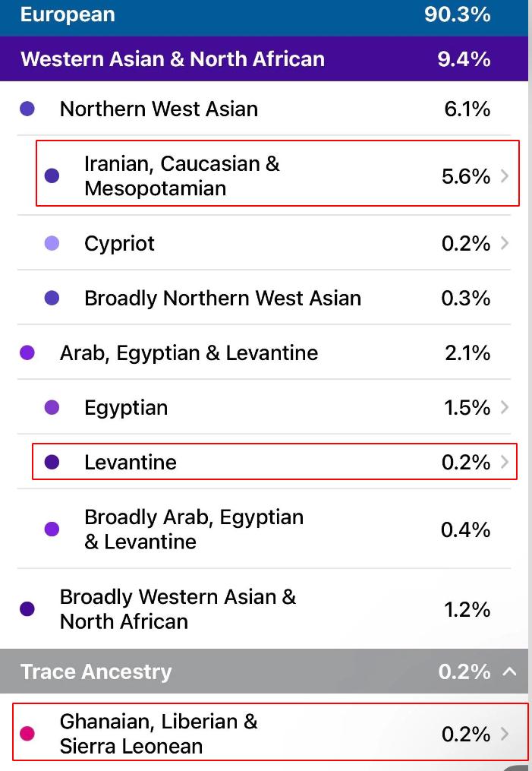Click the Egyptian purple dot icon

(52, 408)
